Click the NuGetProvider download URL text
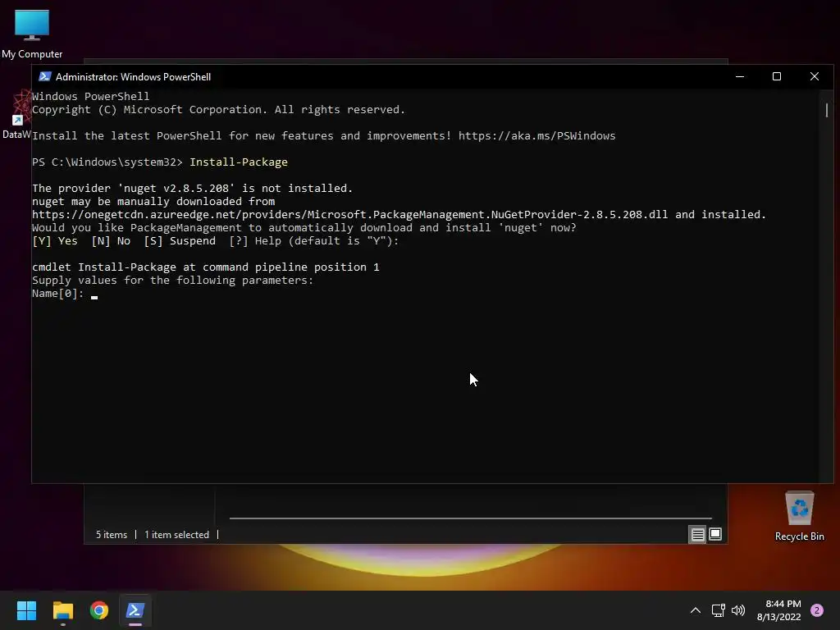Screen dimensions: 840x630 coord(349,215)
